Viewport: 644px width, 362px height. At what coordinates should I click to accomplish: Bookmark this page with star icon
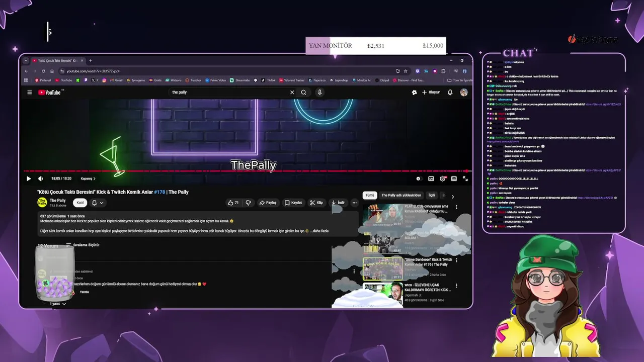pyautogui.click(x=406, y=71)
